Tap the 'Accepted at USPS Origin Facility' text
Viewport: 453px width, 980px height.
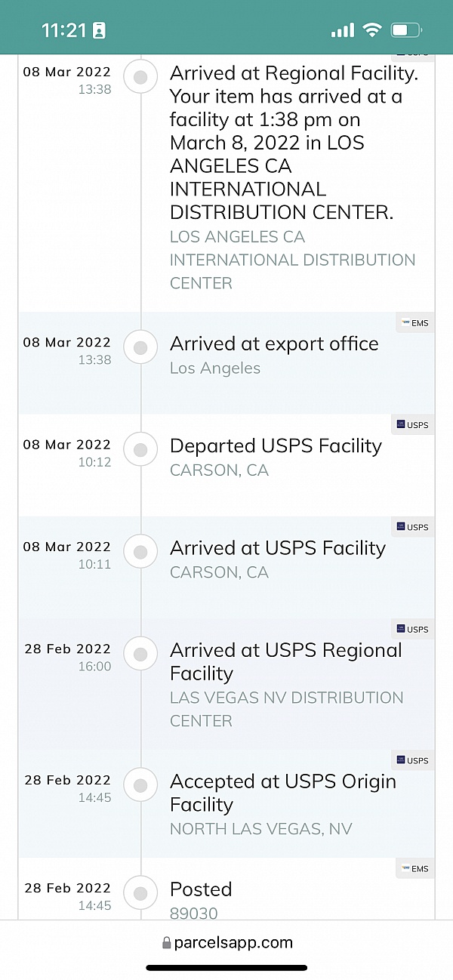[282, 793]
